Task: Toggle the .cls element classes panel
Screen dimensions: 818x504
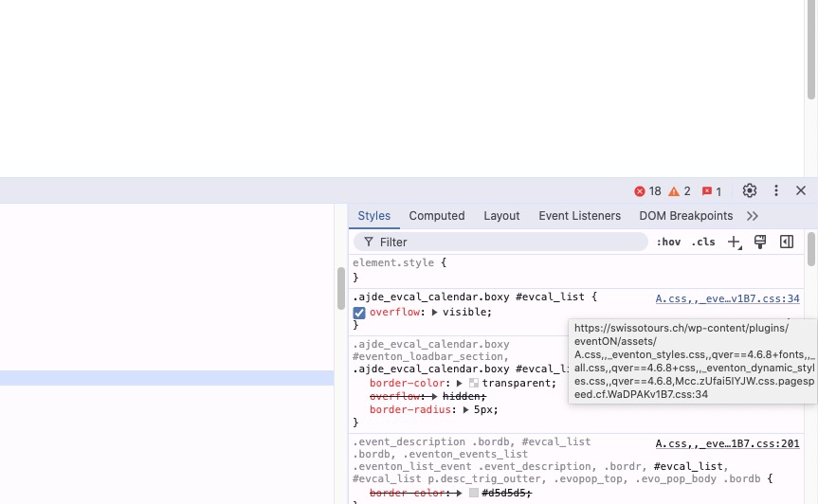Action: [703, 242]
